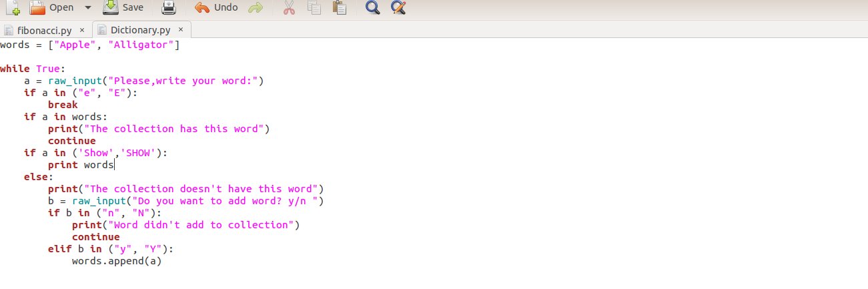Create a new document with toolbar icon

tap(12, 8)
